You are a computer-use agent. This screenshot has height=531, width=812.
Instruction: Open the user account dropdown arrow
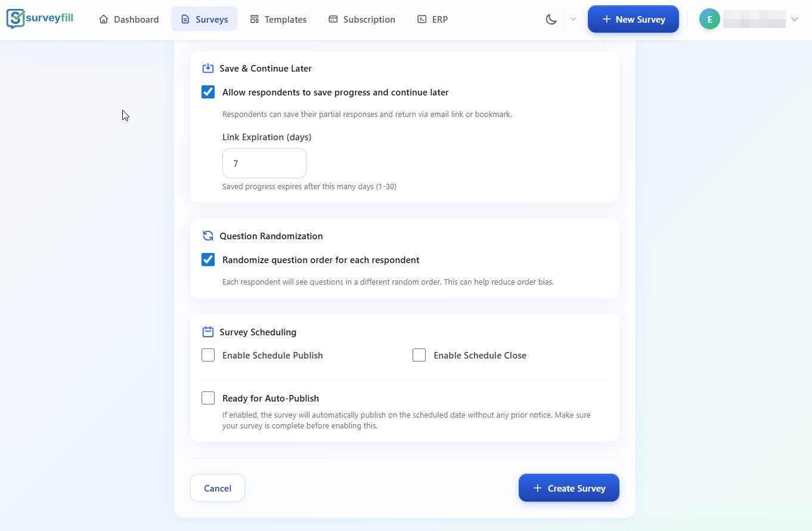(795, 18)
